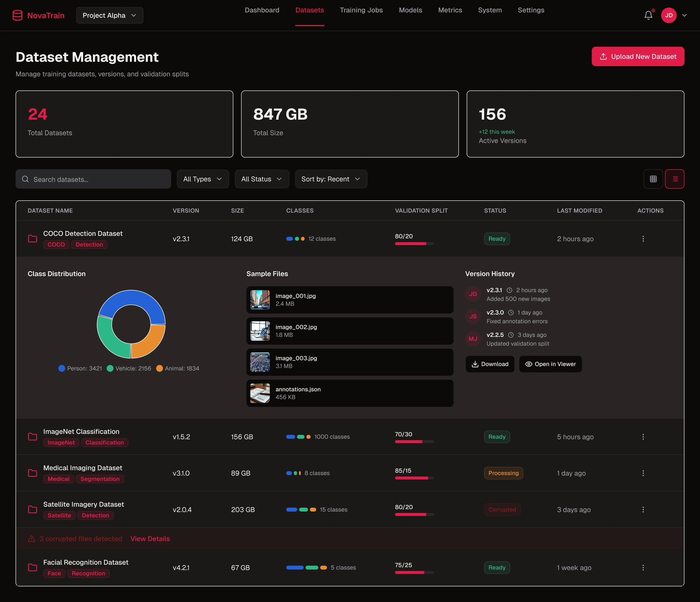Open actions menu for ImageNet Classification row
Image resolution: width=700 pixels, height=602 pixels.
[x=643, y=437]
